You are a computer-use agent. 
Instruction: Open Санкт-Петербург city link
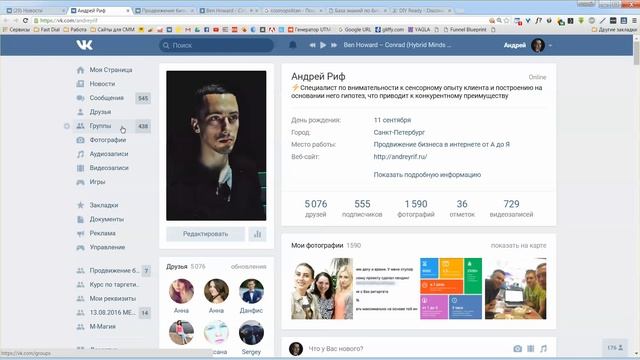pyautogui.click(x=399, y=132)
